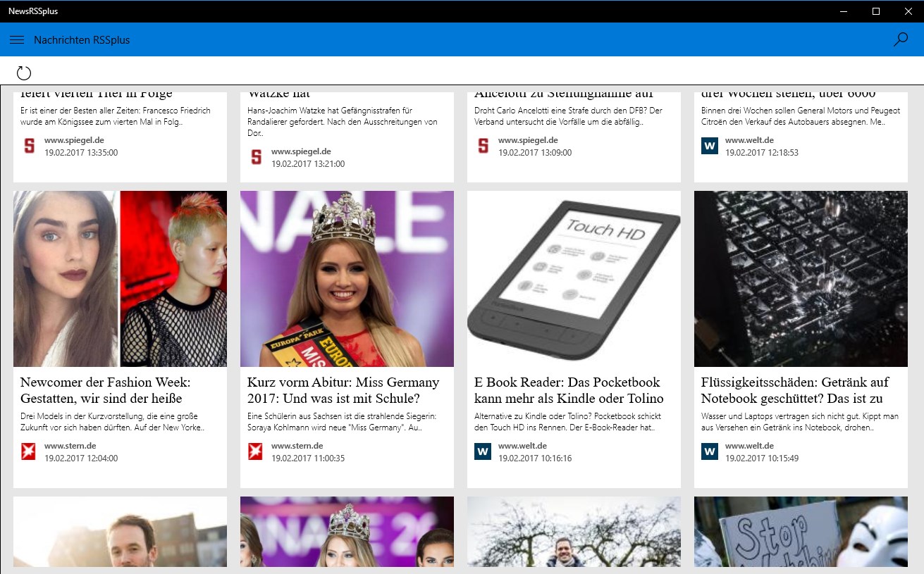Image resolution: width=924 pixels, height=574 pixels.
Task: Select the General Motors Peugeot summary text
Action: click(801, 116)
